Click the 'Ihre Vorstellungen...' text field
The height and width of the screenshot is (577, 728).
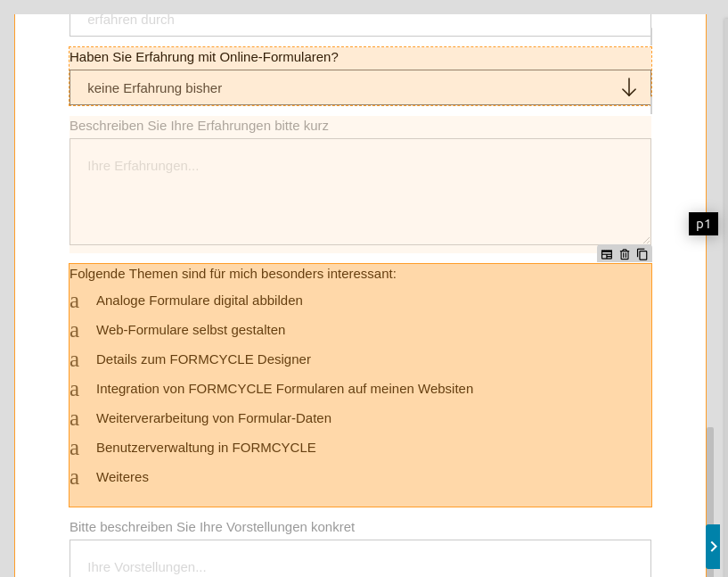tap(360, 558)
